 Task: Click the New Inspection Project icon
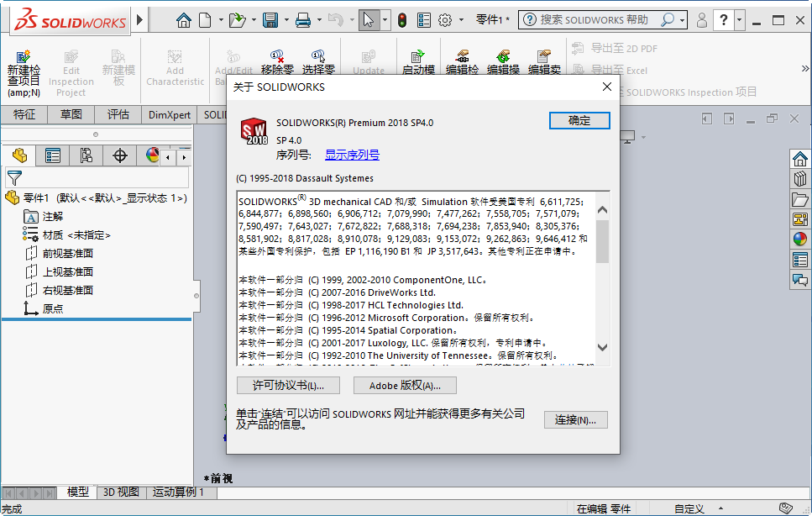pyautogui.click(x=24, y=56)
